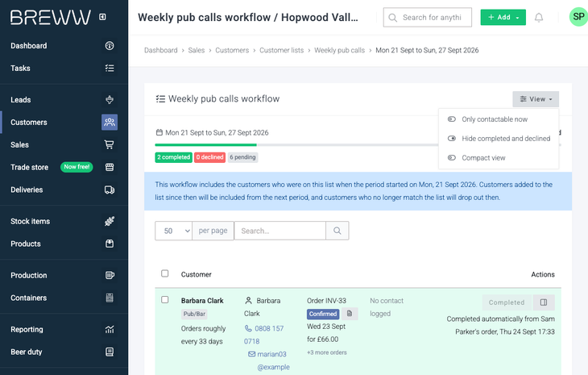Open side panel icon for Barbara Clark
588x375 pixels.
544,302
